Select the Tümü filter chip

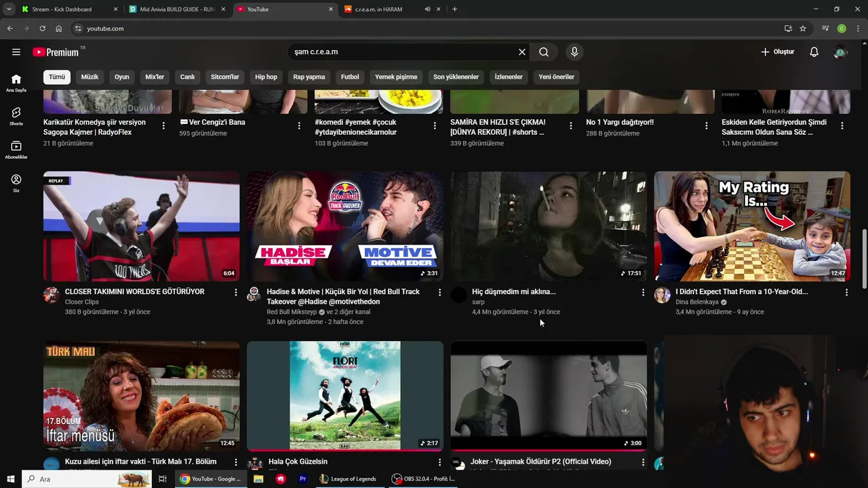click(57, 77)
